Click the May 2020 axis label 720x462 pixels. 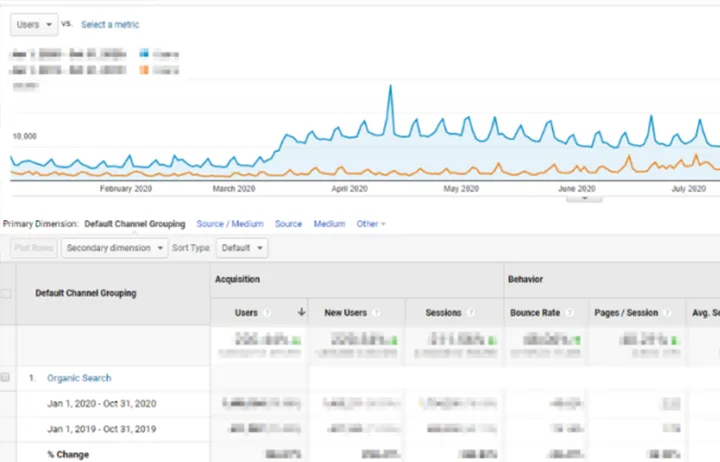(461, 189)
